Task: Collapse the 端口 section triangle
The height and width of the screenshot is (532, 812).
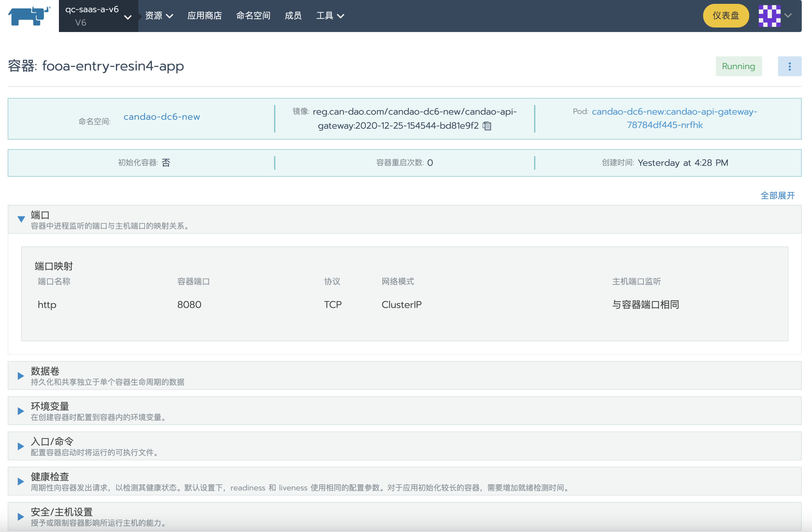Action: (21, 219)
